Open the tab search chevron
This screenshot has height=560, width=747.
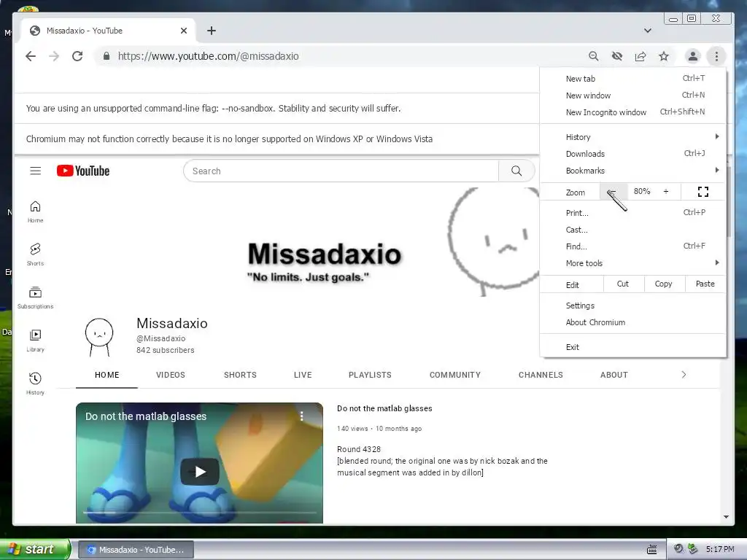(648, 31)
